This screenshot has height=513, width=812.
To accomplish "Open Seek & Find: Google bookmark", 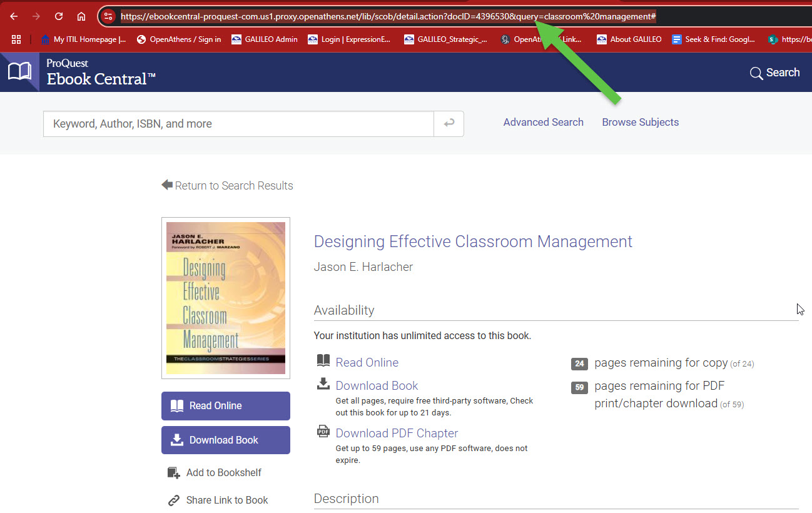I will [x=713, y=39].
